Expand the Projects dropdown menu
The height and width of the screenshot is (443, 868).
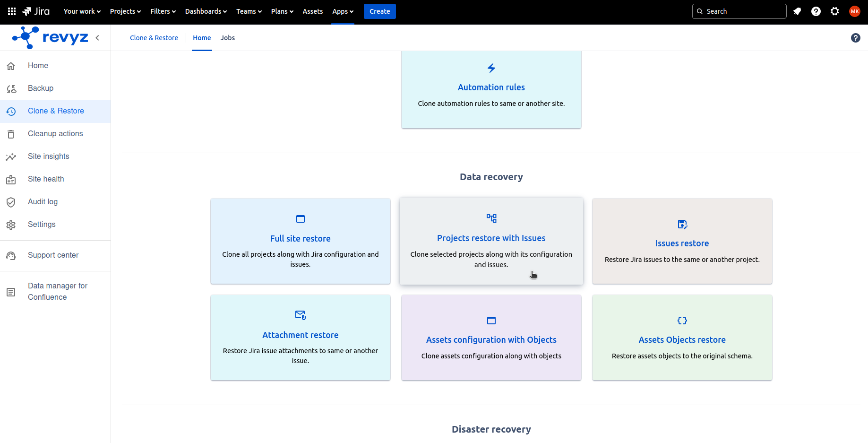point(125,11)
